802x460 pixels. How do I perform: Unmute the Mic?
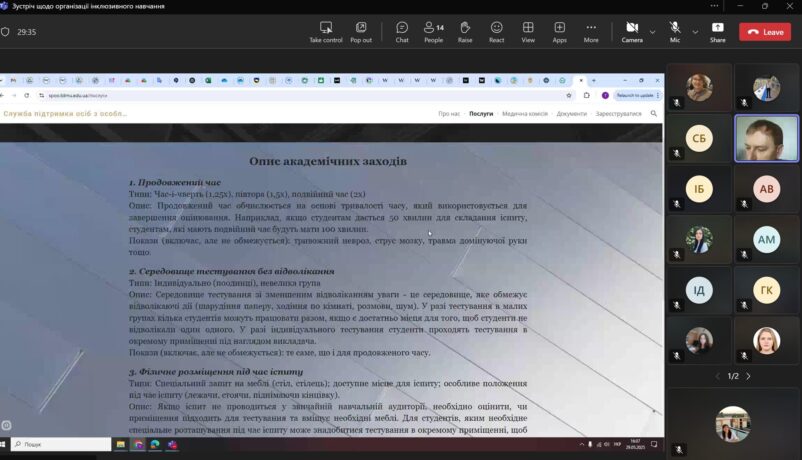click(x=675, y=31)
